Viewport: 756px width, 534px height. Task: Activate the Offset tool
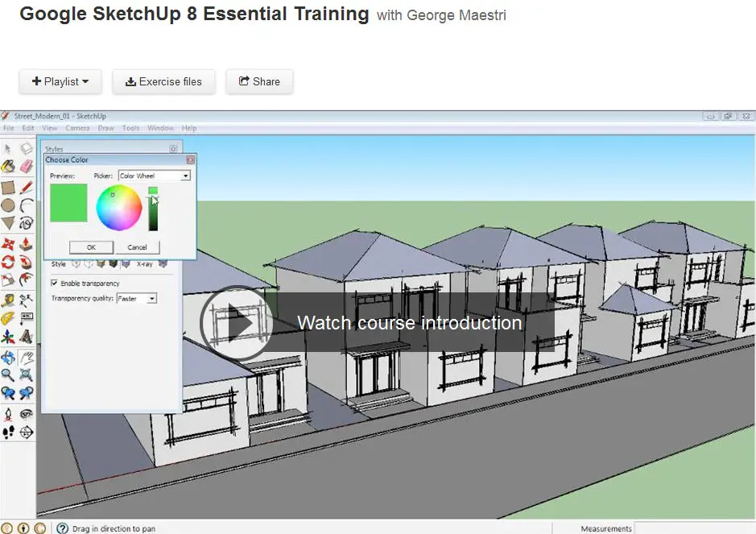26,279
